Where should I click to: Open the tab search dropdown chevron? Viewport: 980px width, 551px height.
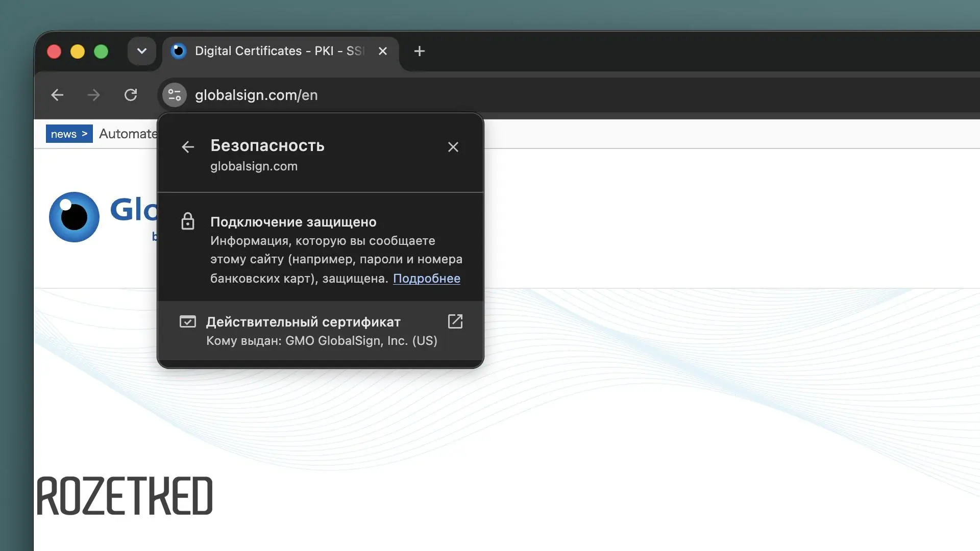142,51
